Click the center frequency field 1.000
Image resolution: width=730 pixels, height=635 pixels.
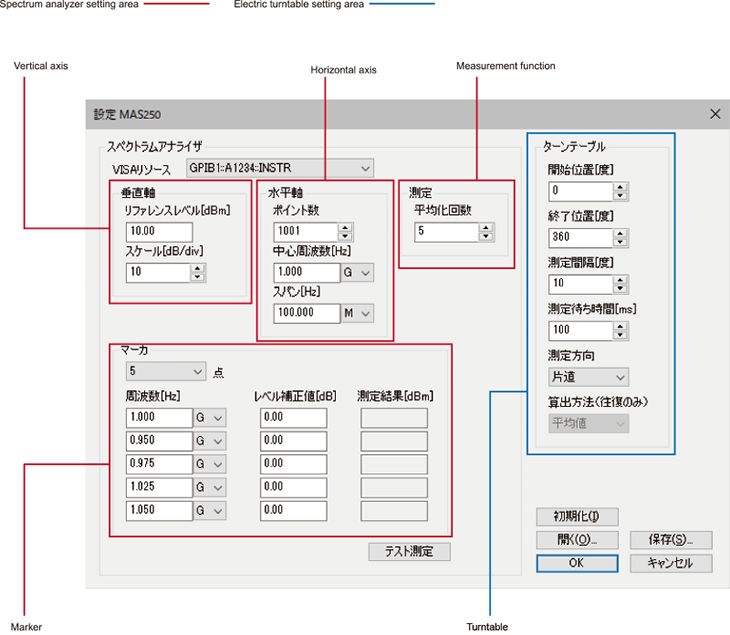tap(307, 272)
